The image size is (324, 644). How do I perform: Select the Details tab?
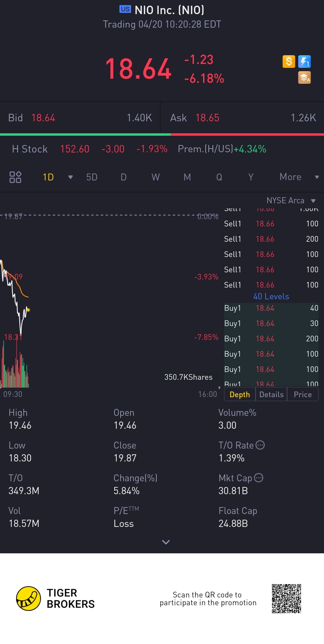(271, 395)
